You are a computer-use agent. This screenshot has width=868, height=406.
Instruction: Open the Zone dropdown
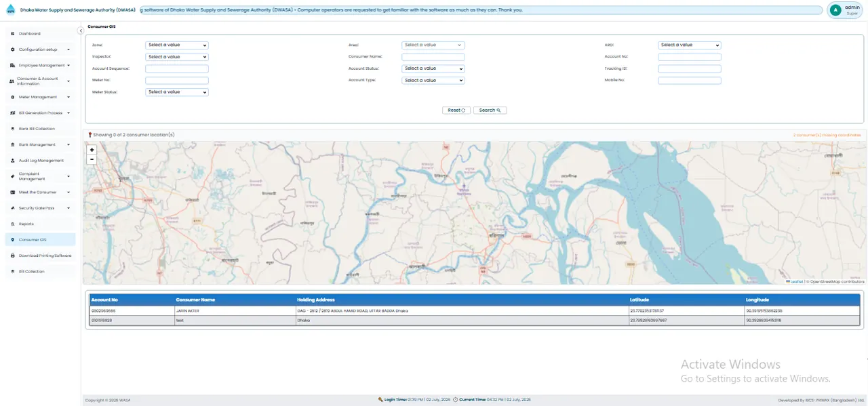click(x=177, y=45)
